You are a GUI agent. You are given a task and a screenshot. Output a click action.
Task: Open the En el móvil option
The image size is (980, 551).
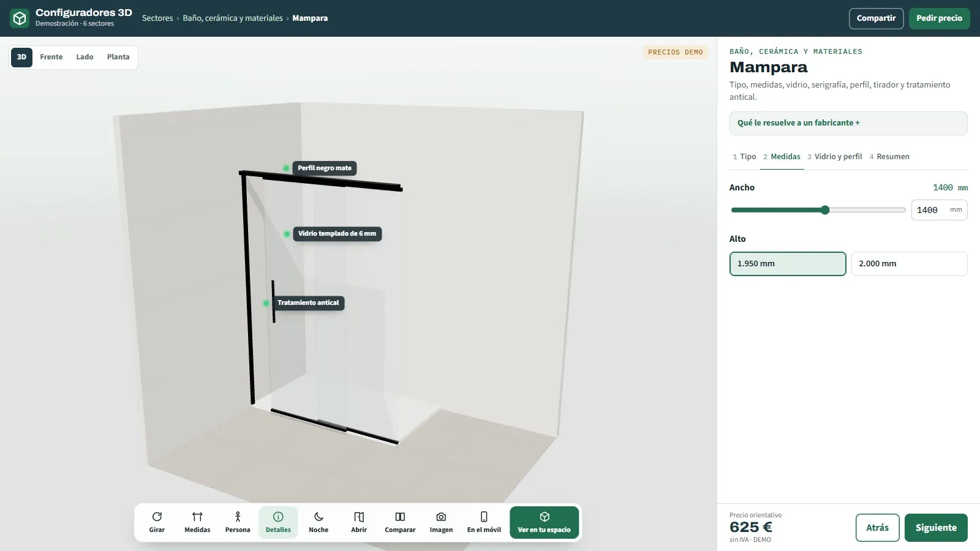(x=484, y=522)
